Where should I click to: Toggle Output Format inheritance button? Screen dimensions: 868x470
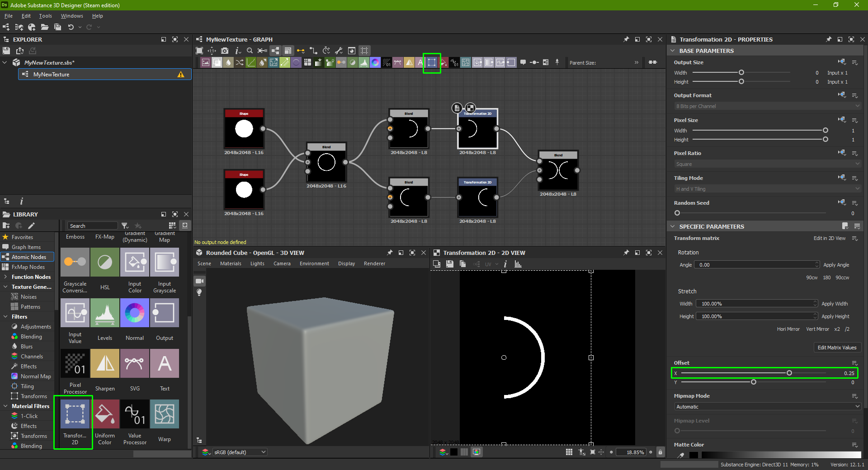[842, 95]
